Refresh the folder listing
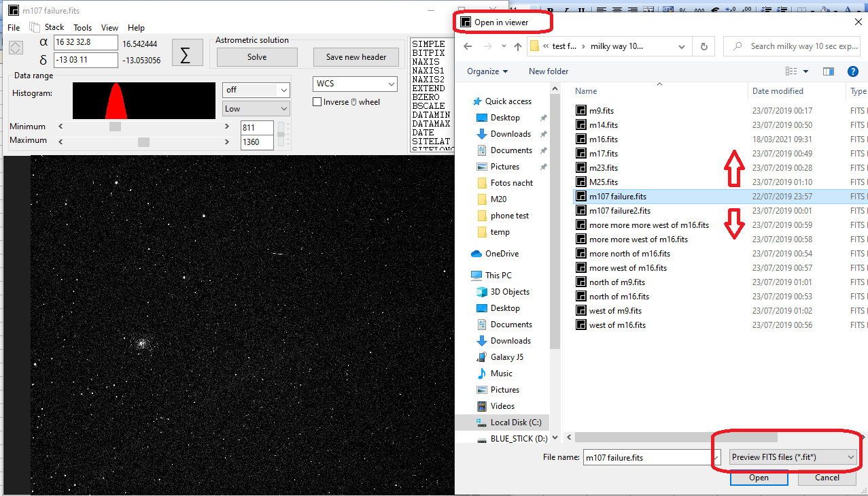Screen dimensions: 868x496 click(704, 46)
